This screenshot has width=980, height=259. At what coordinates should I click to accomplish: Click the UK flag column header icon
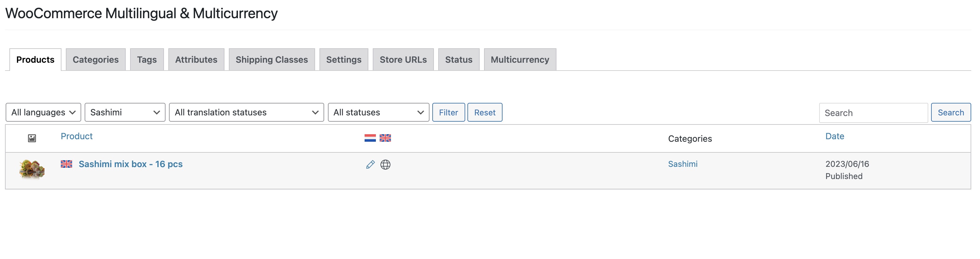coord(385,138)
